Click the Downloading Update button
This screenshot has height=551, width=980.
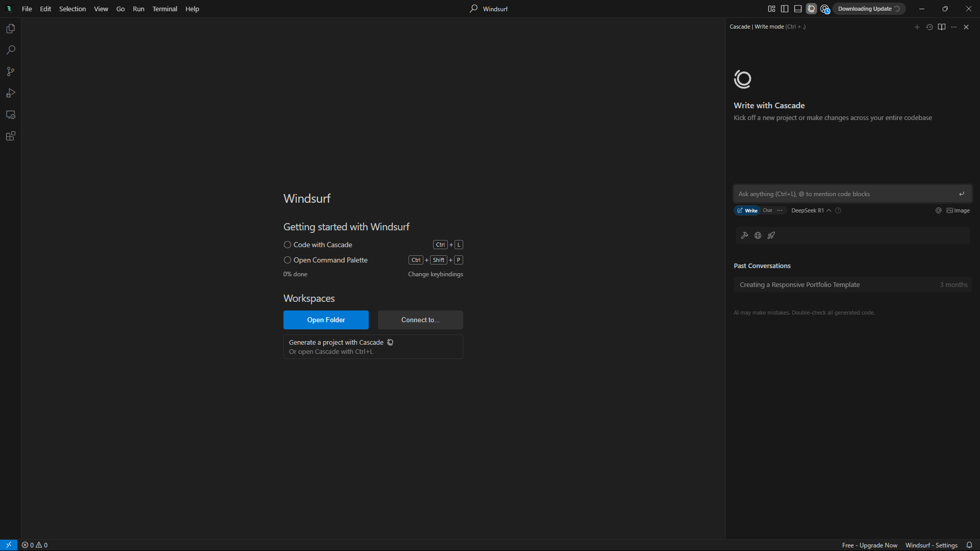point(869,9)
